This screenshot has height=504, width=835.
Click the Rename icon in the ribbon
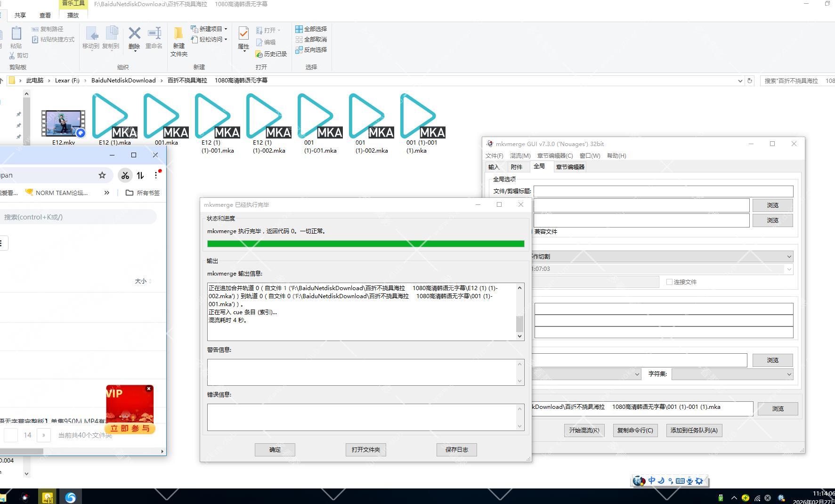tap(154, 34)
